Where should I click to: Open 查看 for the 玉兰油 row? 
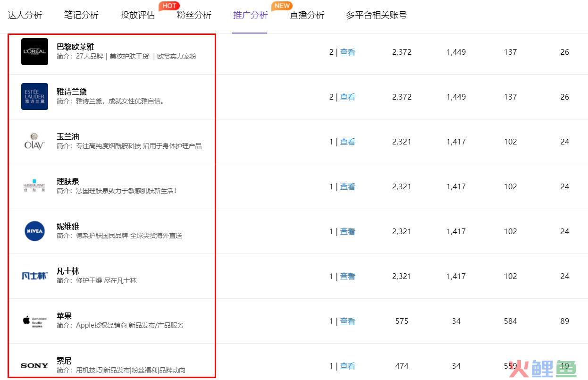[x=347, y=142]
